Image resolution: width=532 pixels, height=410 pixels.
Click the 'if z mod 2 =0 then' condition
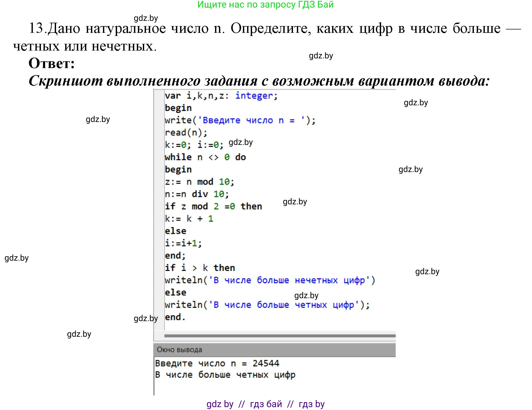click(213, 206)
